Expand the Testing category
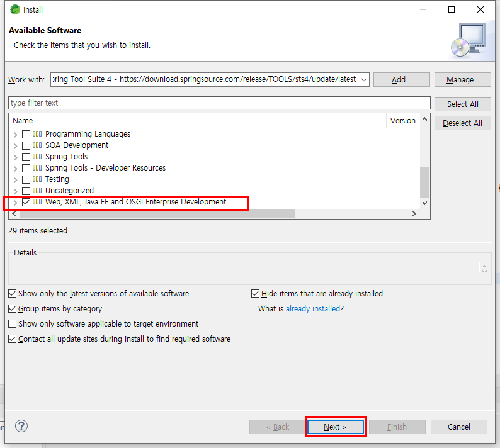 coord(15,180)
